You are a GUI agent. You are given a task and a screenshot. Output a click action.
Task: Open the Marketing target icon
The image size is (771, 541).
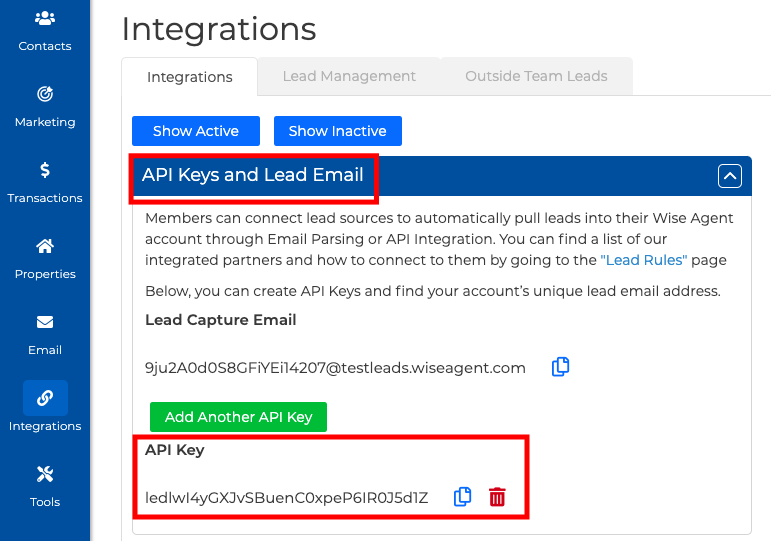45,94
